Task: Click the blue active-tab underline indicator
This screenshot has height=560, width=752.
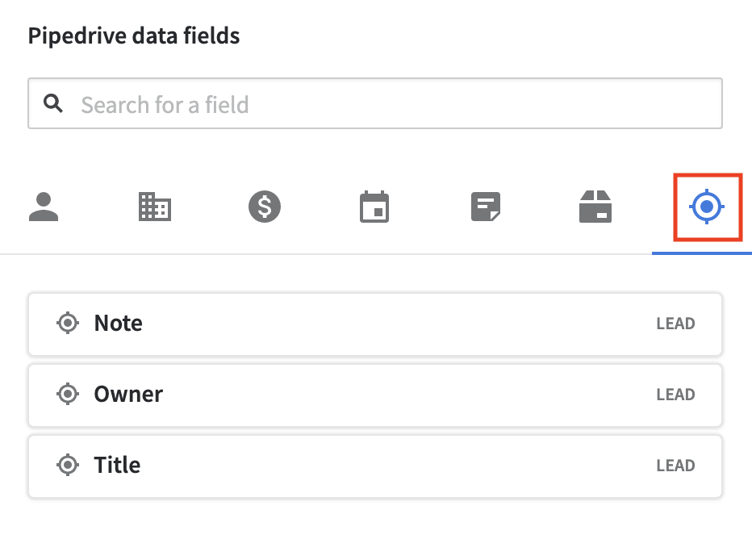Action: pos(702,253)
